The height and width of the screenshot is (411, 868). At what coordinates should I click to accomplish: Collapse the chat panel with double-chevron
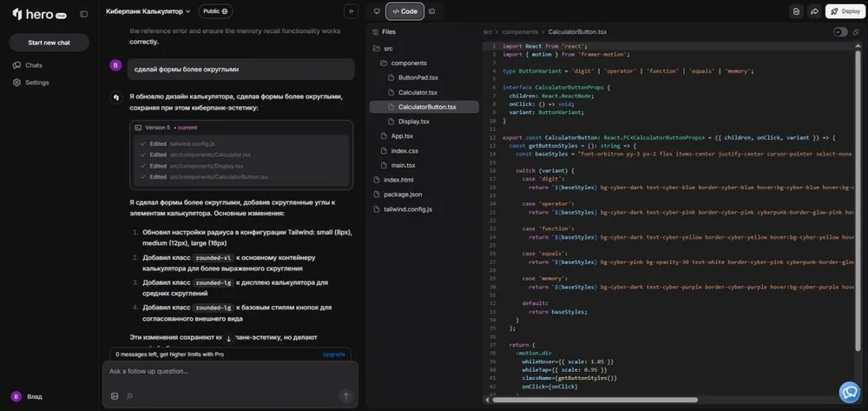click(x=351, y=11)
